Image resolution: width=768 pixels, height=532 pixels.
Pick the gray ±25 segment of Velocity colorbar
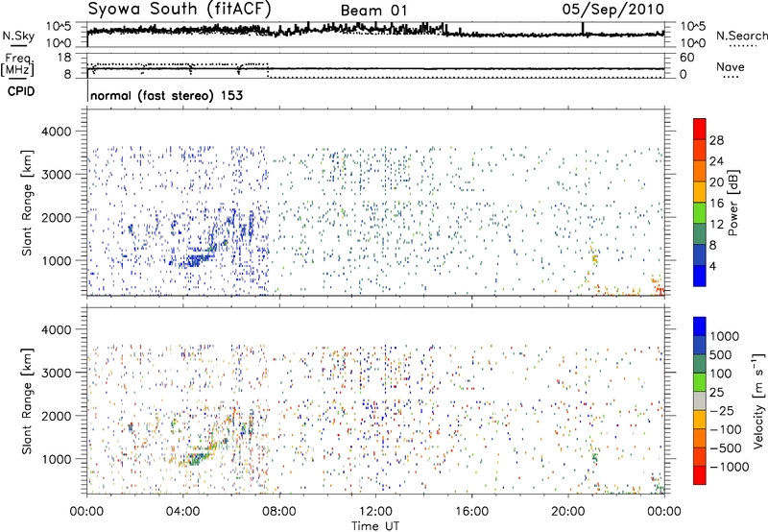(700, 400)
